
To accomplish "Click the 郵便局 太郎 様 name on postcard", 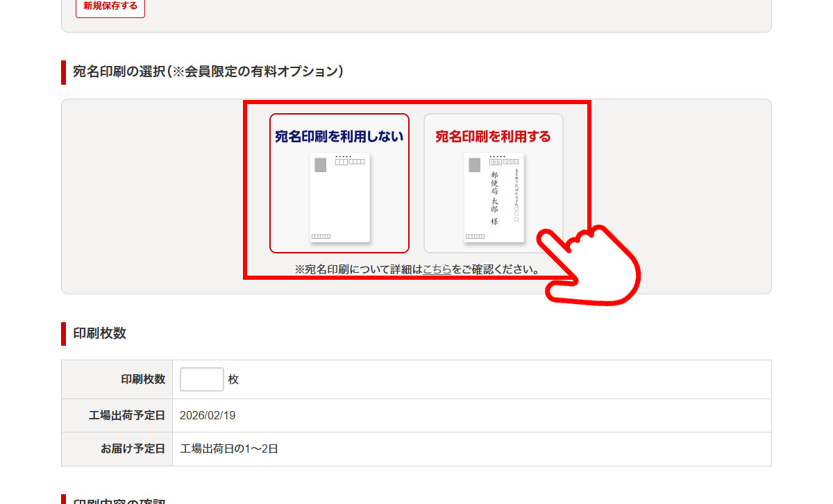I will click(494, 197).
